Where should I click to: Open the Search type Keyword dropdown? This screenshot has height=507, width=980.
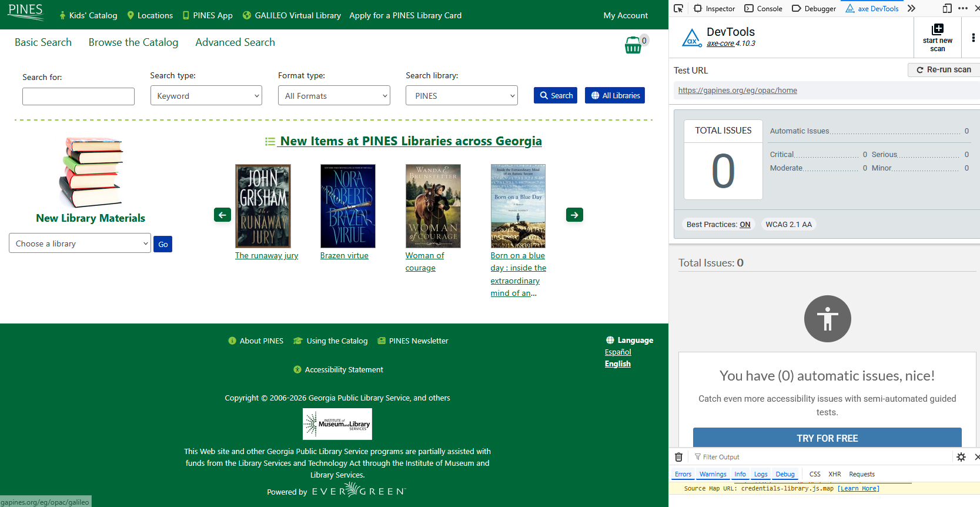pos(206,96)
